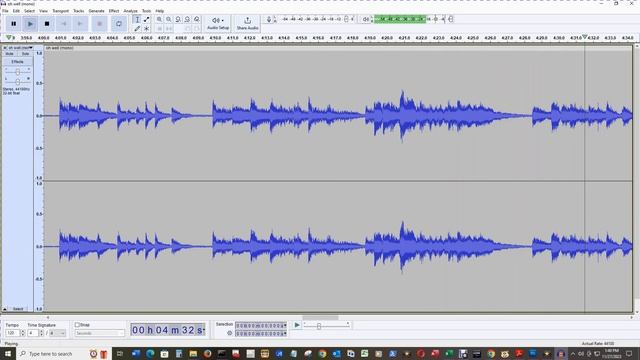Click the Zoom Out icon
640x360 pixels.
pos(169,19)
